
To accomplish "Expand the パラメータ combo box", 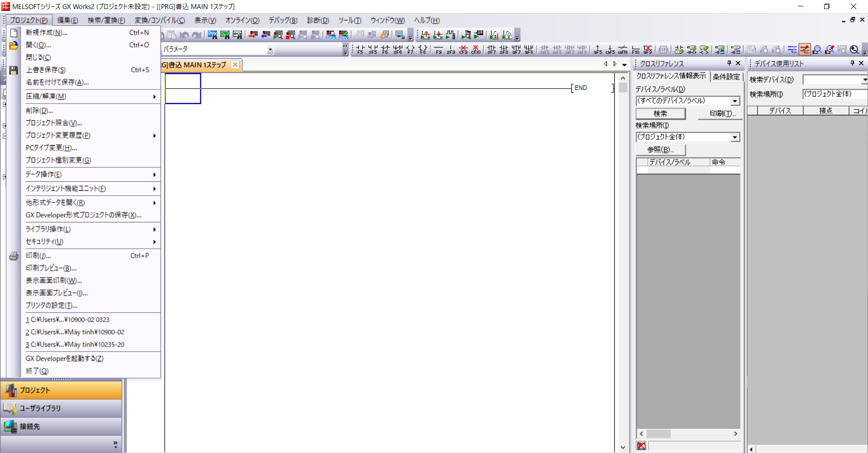I will (270, 49).
